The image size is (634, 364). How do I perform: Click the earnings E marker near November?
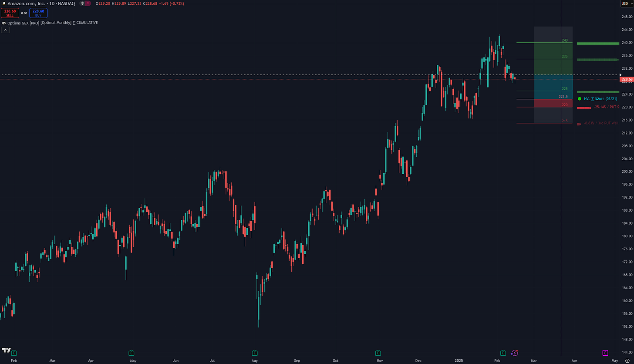coord(378,352)
